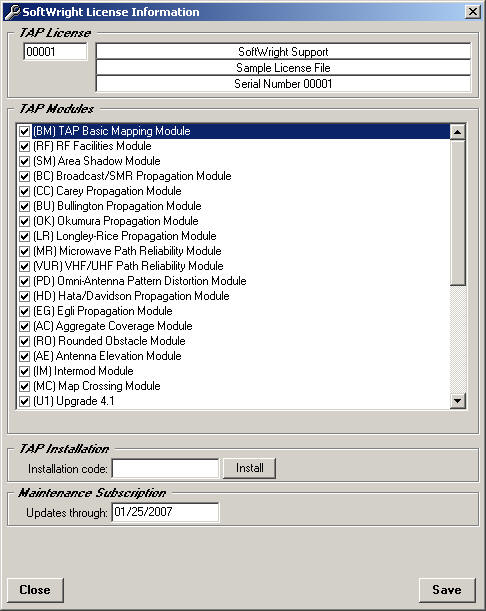The image size is (486, 611).
Task: Click the modules list scrollbar thumb
Action: (458, 213)
